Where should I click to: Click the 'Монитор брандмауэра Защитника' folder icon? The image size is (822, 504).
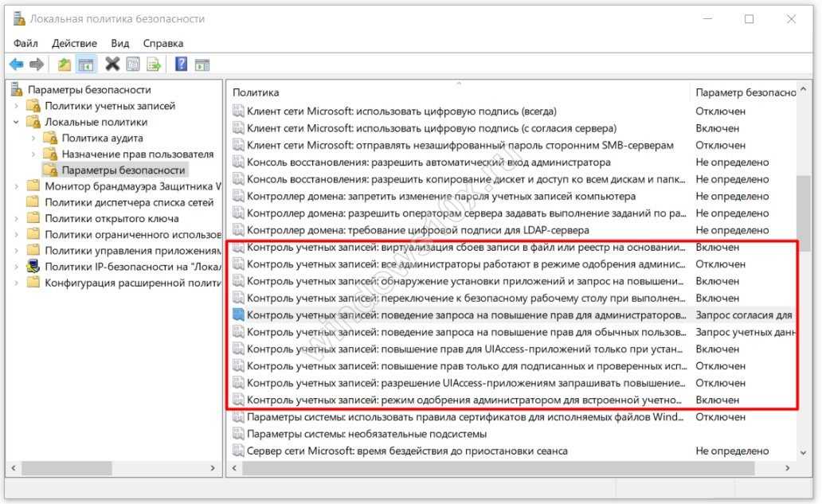click(33, 186)
